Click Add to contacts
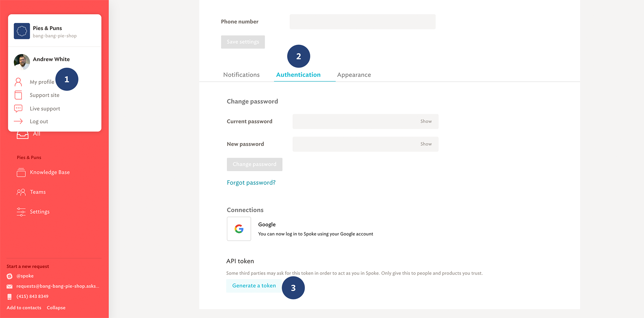 click(x=24, y=308)
